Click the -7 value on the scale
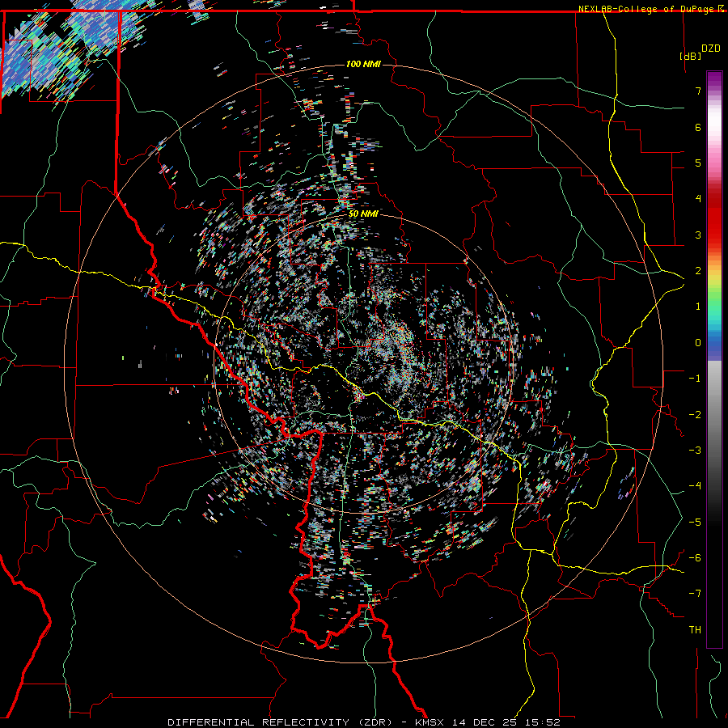The height and width of the screenshot is (728, 728). tap(695, 594)
